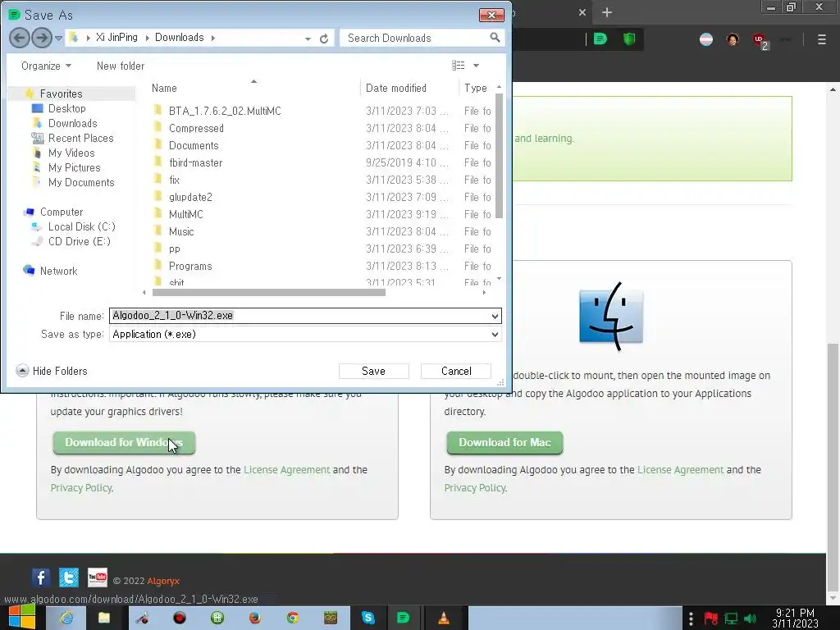This screenshot has width=840, height=630.
Task: Open the Algoryx footer link
Action: click(x=163, y=581)
